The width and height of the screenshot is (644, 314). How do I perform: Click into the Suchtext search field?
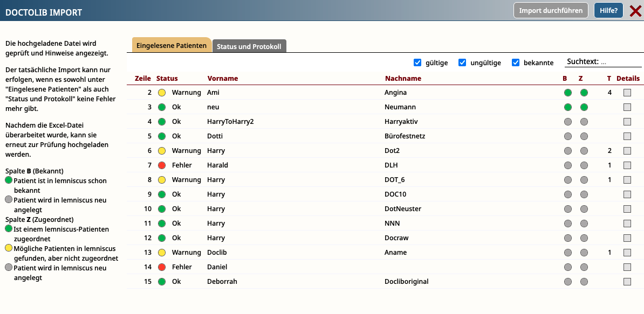pos(604,62)
